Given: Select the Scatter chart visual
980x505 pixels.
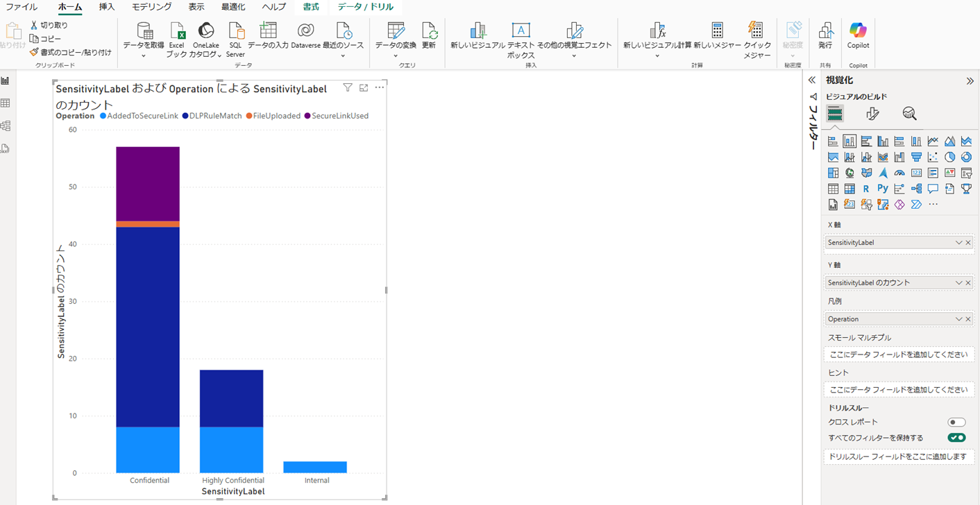Looking at the screenshot, I should coord(933,157).
